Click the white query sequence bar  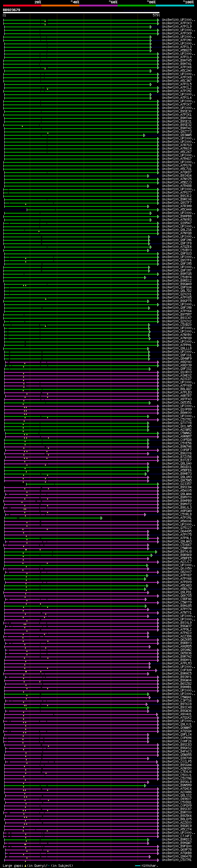coord(81,13)
